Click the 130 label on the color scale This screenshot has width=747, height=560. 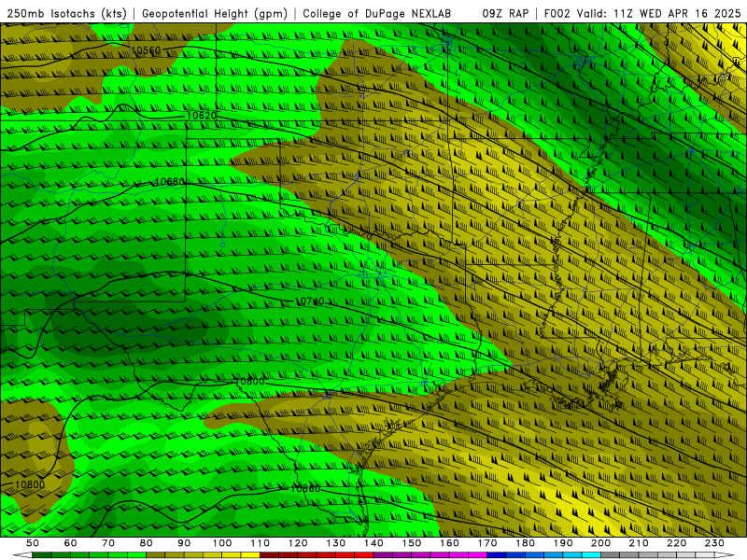tap(336, 543)
